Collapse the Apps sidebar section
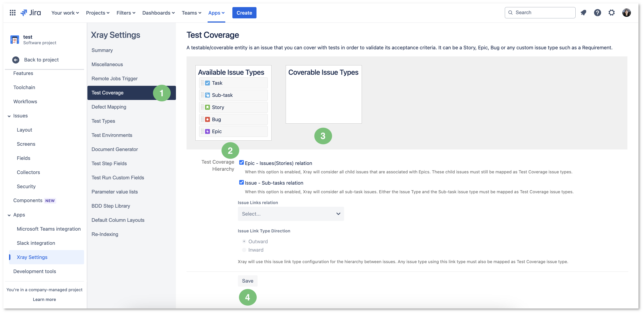This screenshot has width=644, height=314. [x=9, y=215]
